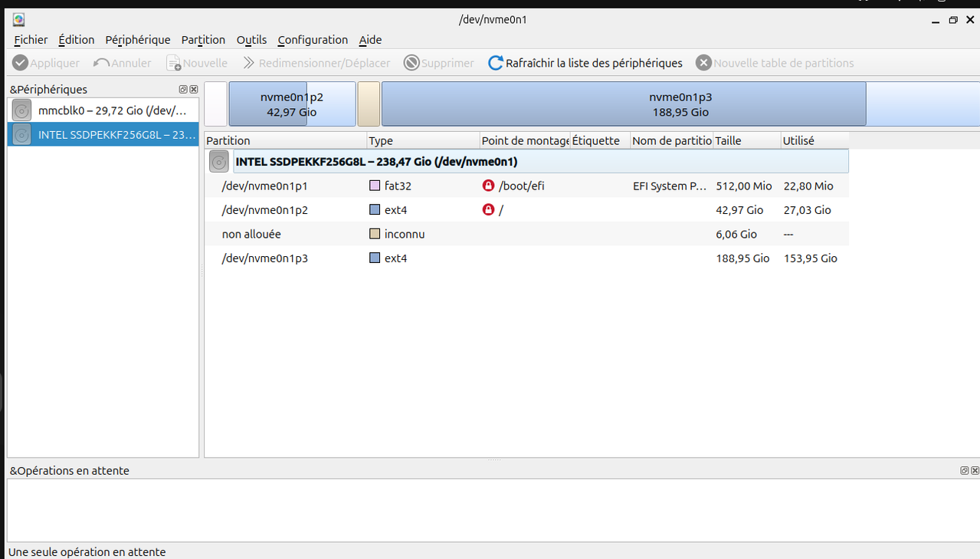Screen dimensions: 980x559
Task: Open the Outils menu
Action: point(251,40)
